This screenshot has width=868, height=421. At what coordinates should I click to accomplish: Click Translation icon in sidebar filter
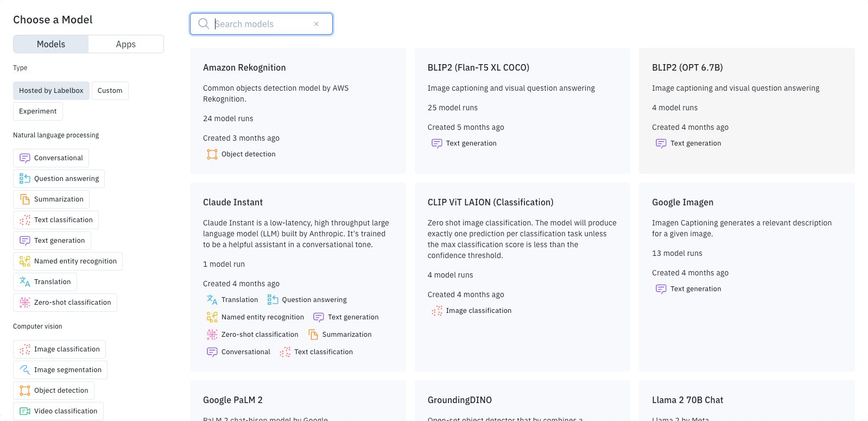point(25,282)
